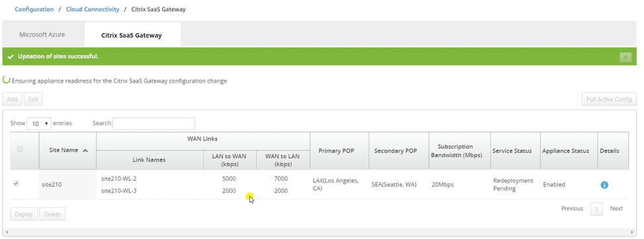The width and height of the screenshot is (644, 239).
Task: Click the green checkmark success icon
Action: coord(11,57)
